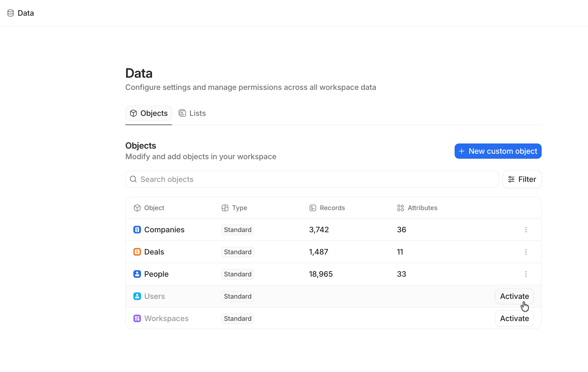Open the Filter options
This screenshot has width=588, height=372.
[x=522, y=179]
